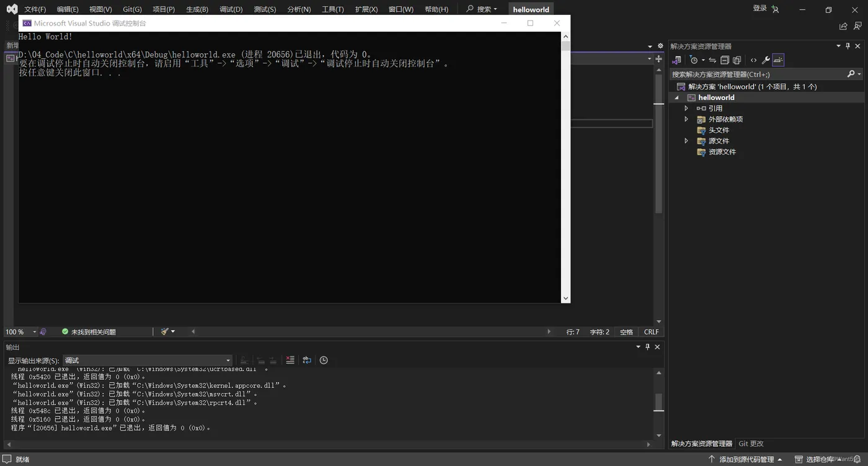Screen dimensions: 868x466
Task: Expand the 引用 node
Action: pos(686,108)
